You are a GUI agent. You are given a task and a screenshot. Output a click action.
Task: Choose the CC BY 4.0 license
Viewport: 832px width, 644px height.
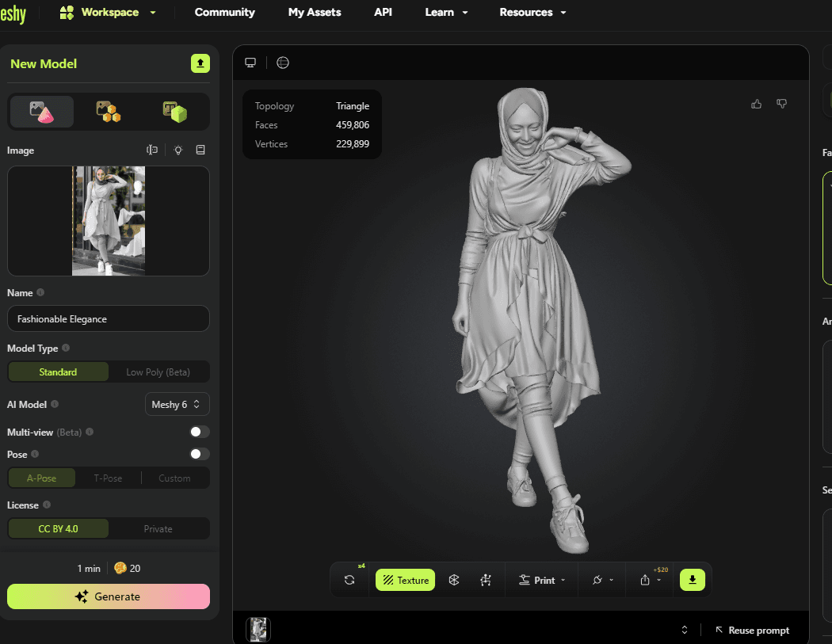58,529
